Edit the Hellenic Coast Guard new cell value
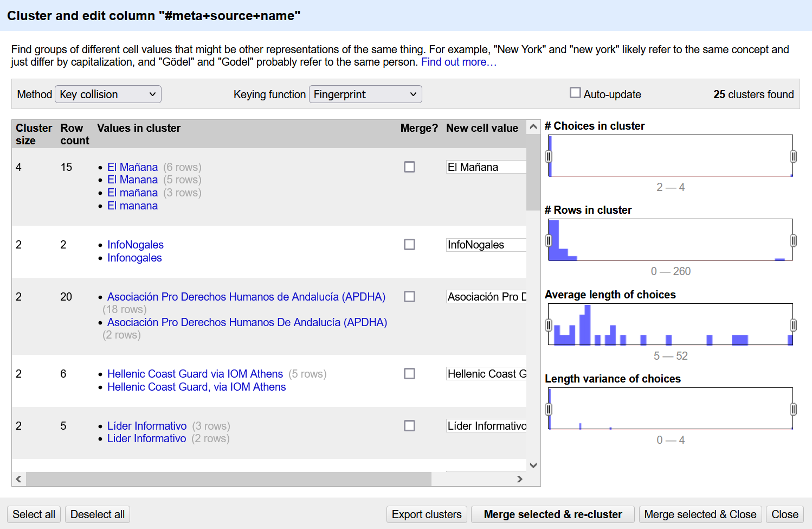 coord(486,374)
